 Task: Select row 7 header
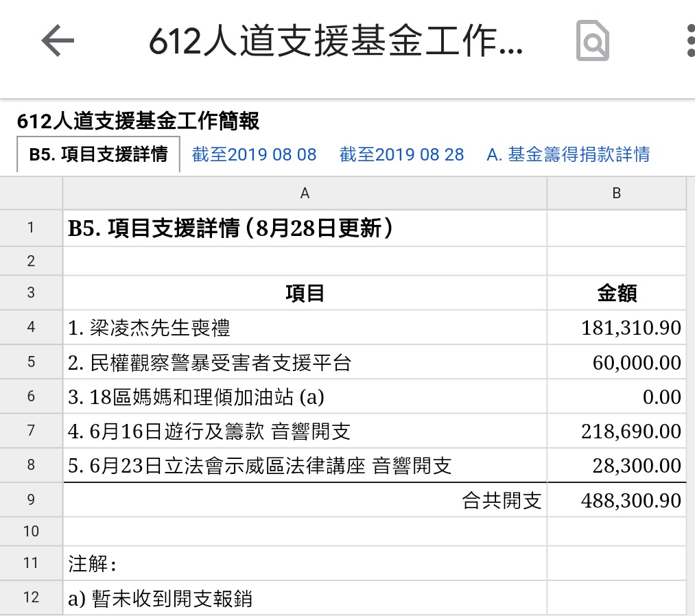31,430
